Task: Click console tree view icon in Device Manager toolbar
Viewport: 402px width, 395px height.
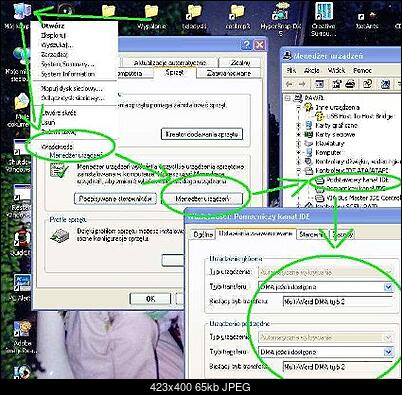Action: [319, 84]
